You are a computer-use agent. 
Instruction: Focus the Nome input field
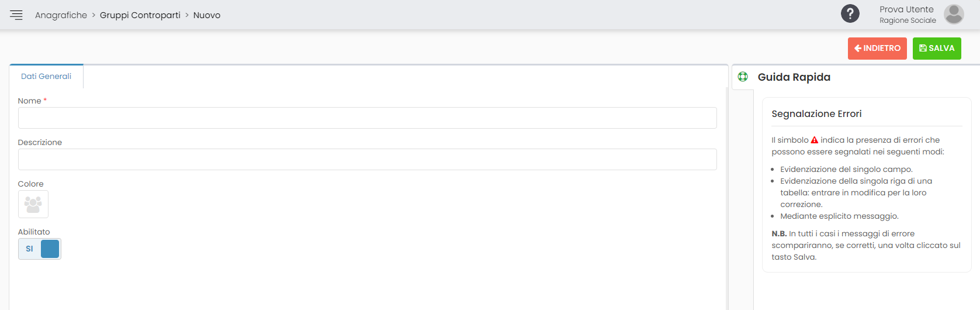[367, 118]
